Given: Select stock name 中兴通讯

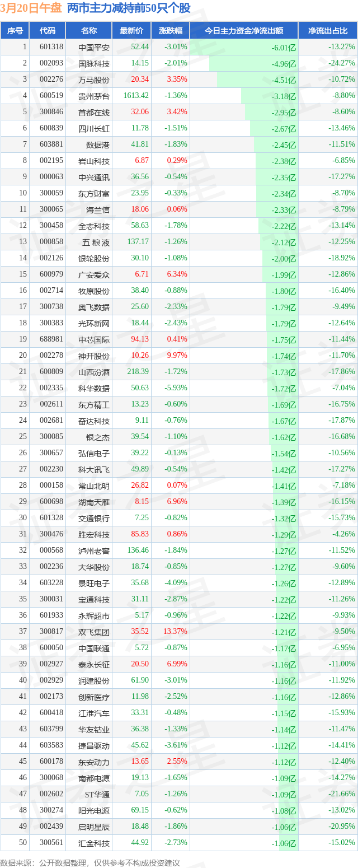Looking at the screenshot, I should pos(95,177).
